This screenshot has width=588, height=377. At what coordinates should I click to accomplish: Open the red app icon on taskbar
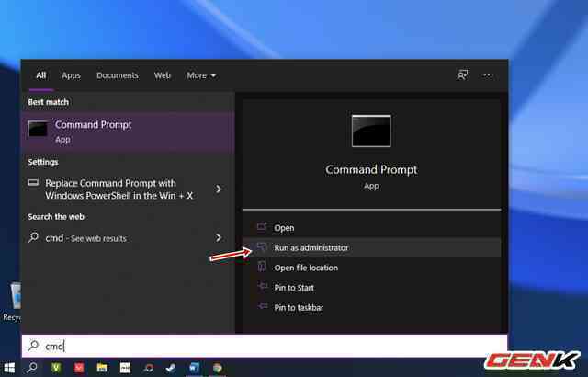coord(79,368)
